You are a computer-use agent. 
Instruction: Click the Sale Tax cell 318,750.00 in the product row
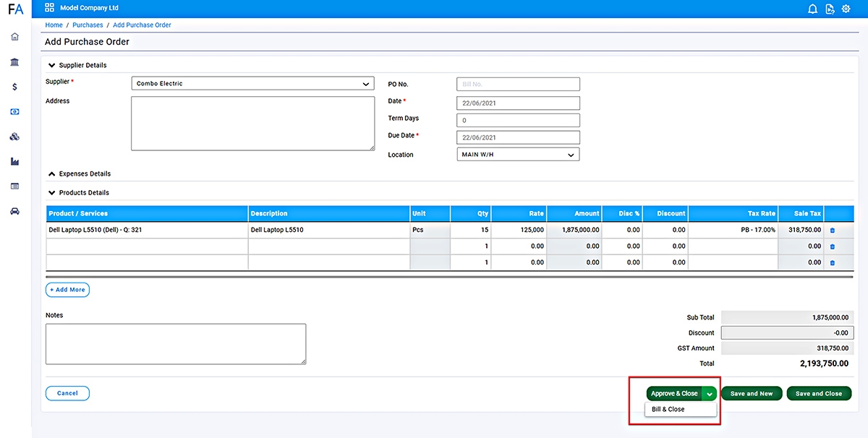point(801,230)
